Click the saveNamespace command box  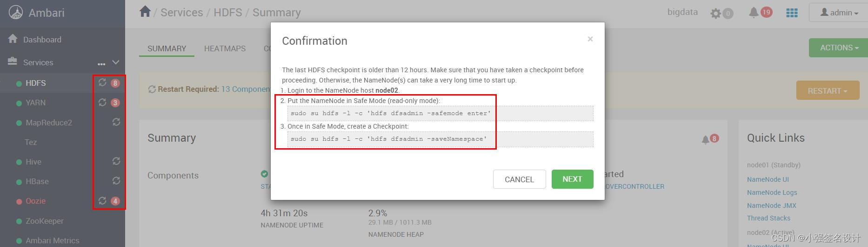(x=440, y=139)
